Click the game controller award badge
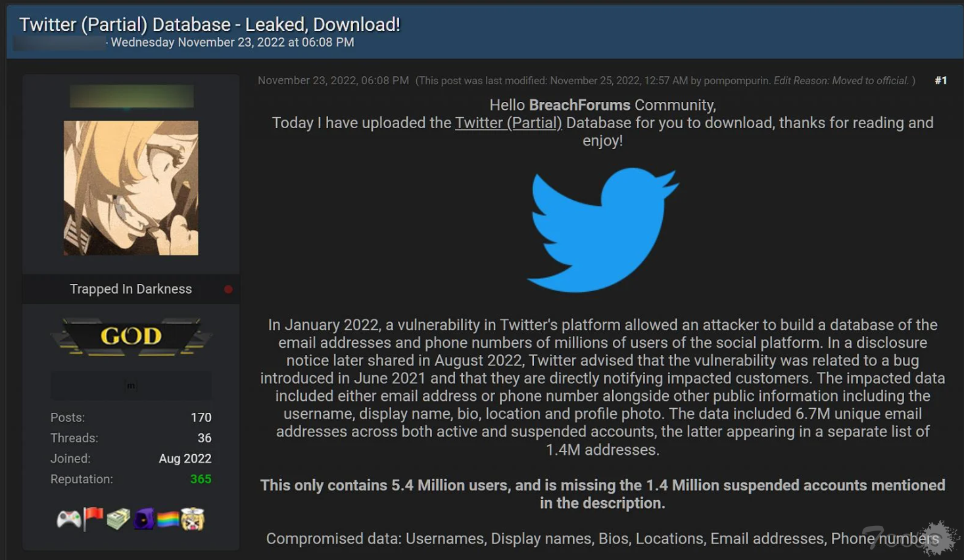The width and height of the screenshot is (964, 560). tap(68, 519)
